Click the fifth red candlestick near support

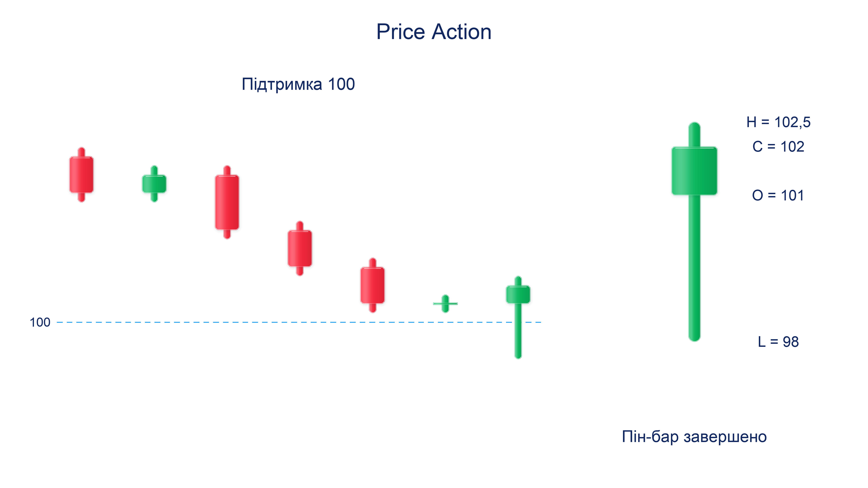(372, 285)
